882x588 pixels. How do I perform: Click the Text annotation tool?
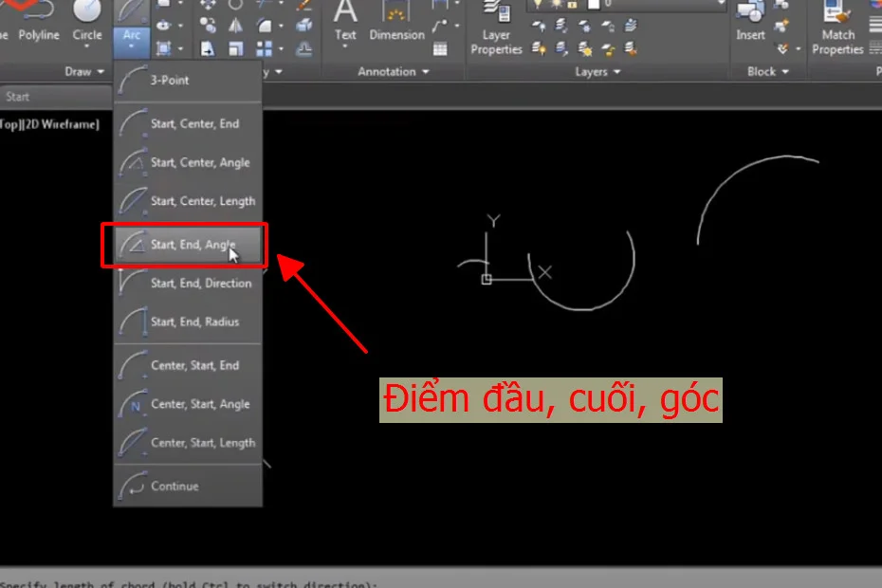tap(345, 20)
